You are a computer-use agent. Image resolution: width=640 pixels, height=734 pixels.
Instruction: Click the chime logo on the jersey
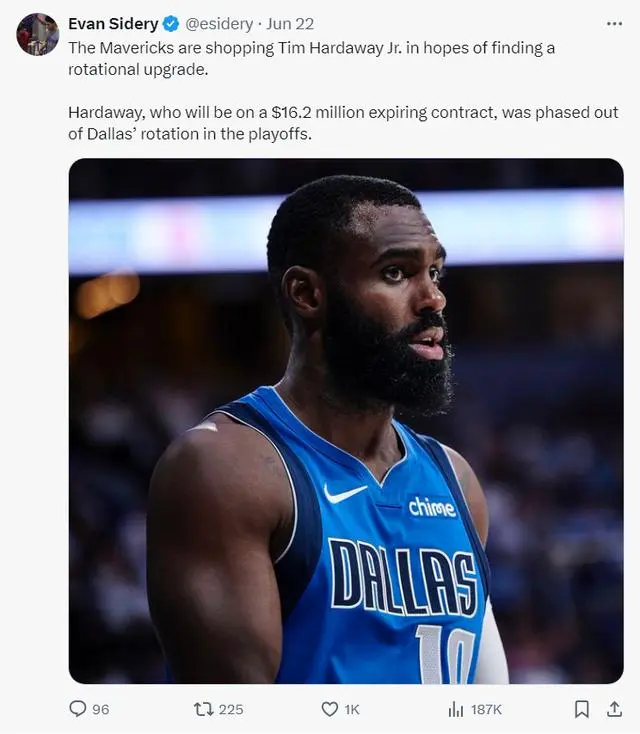432,507
